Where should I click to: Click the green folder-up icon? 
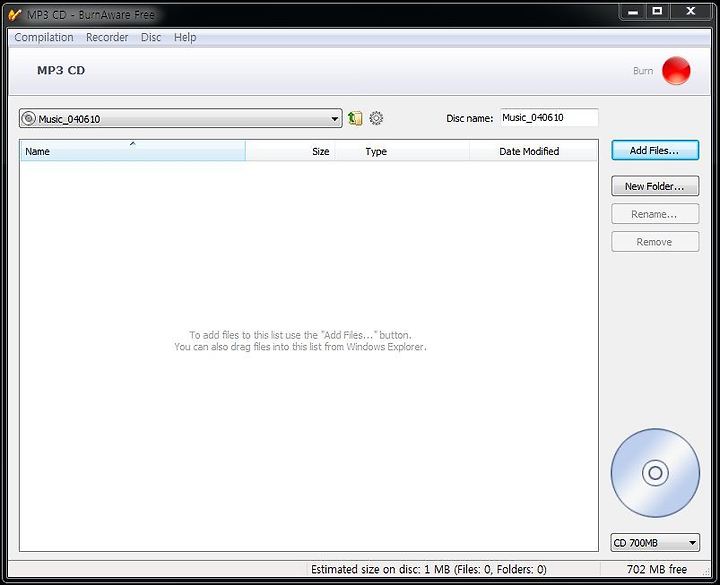click(355, 118)
